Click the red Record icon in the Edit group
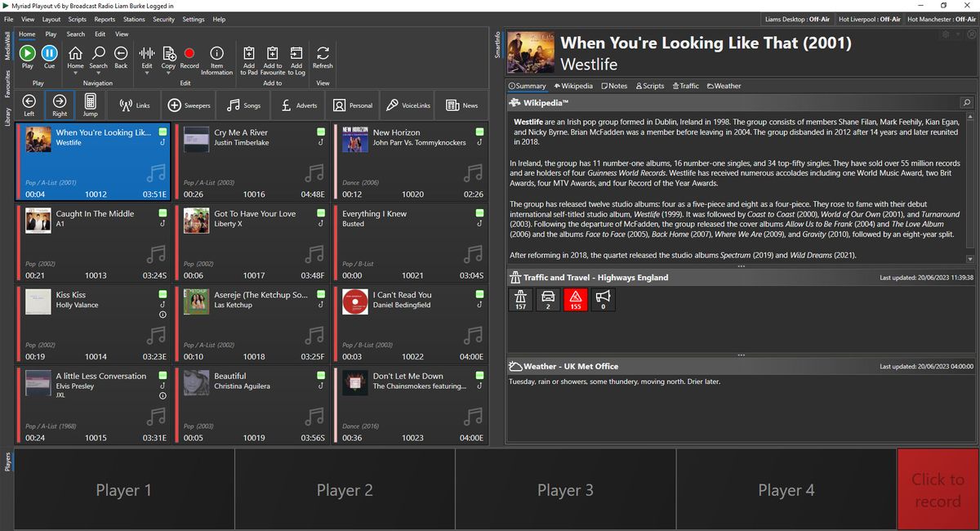 click(x=189, y=53)
